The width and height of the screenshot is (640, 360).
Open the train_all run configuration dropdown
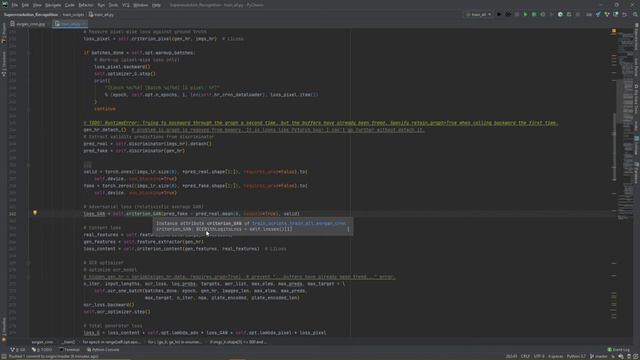(x=478, y=15)
